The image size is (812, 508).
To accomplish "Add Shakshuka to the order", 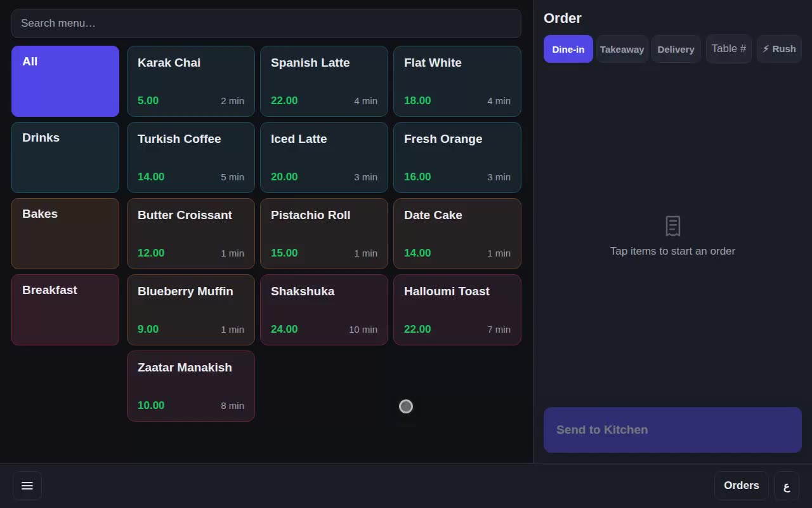I will pos(324,310).
